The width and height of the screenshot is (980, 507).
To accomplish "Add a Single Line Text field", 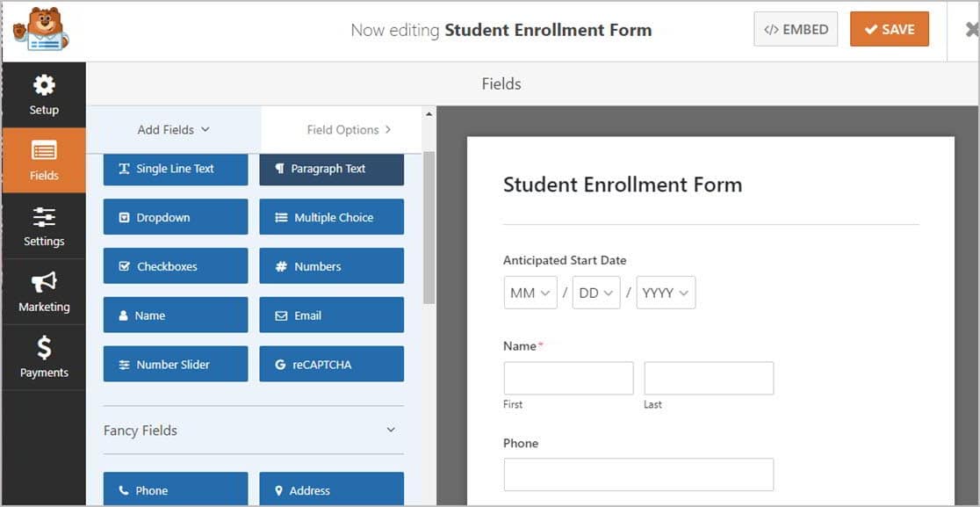I will pyautogui.click(x=175, y=168).
